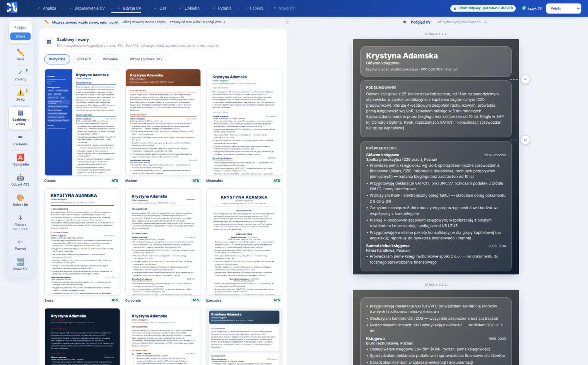Open the Czcionka font tool
Image resolution: width=588 pixels, height=365 pixels.
[x=21, y=140]
